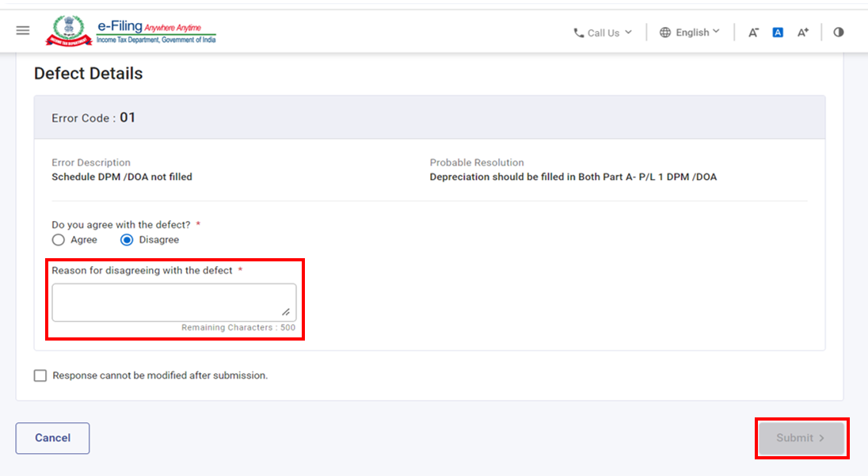Screen dimensions: 868x476
Task: Click the text box resize handle
Action: (x=286, y=312)
